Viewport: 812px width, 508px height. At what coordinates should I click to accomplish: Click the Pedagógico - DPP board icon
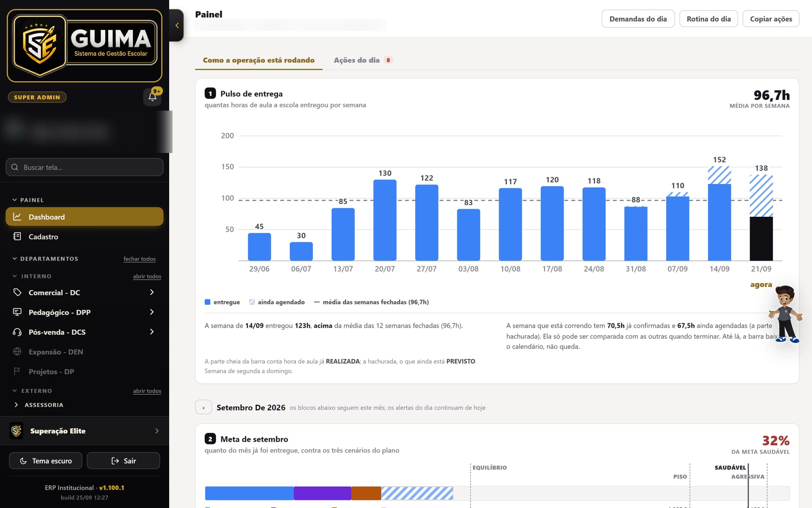click(x=17, y=312)
